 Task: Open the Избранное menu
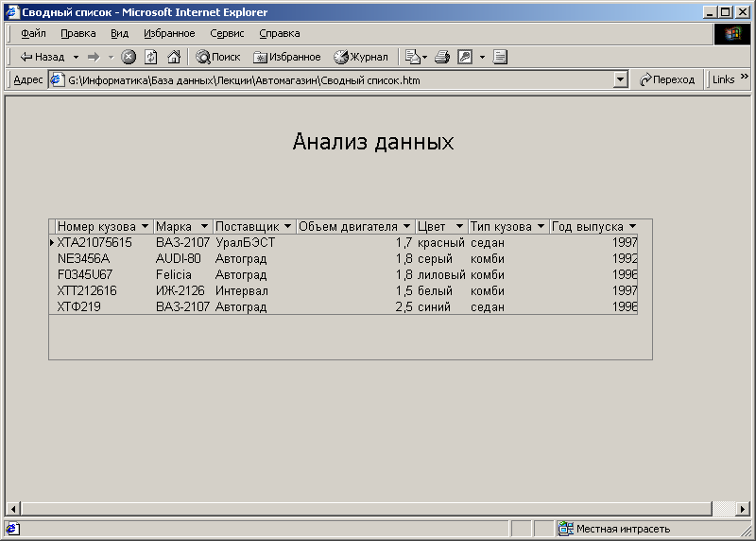[x=169, y=33]
